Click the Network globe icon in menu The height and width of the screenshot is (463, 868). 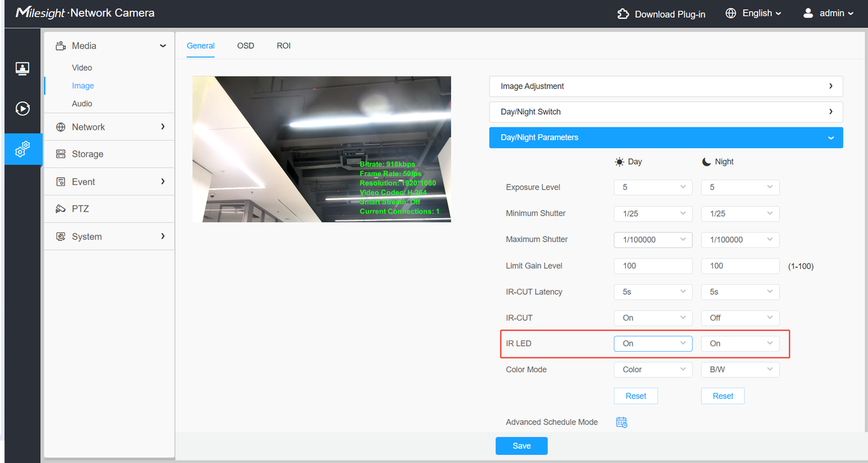point(60,127)
